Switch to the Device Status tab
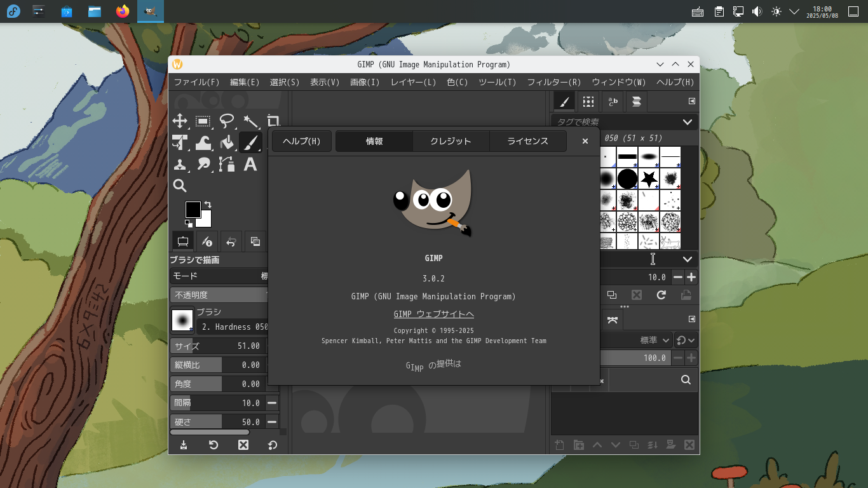Viewport: 868px width, 488px height. pyautogui.click(x=206, y=241)
